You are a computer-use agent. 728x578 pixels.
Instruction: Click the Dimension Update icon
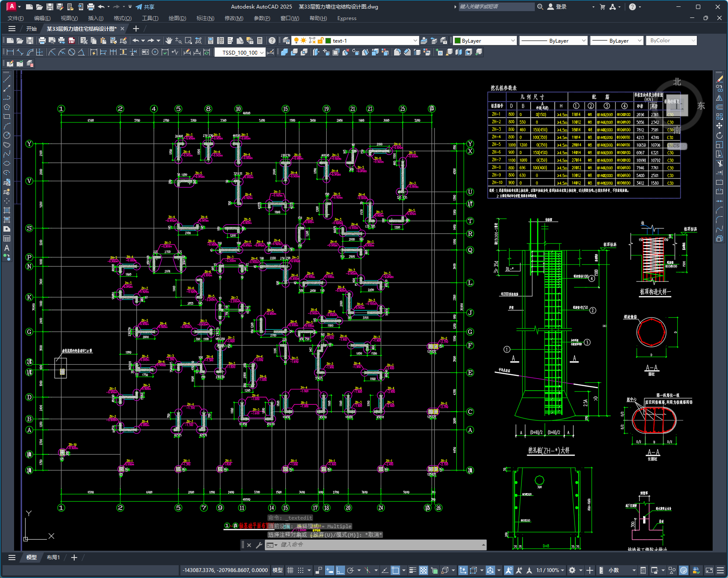(x=207, y=52)
